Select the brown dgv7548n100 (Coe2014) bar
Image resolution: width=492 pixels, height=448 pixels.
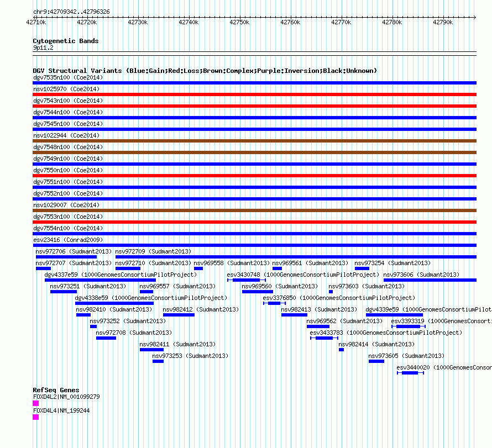[x=254, y=152]
